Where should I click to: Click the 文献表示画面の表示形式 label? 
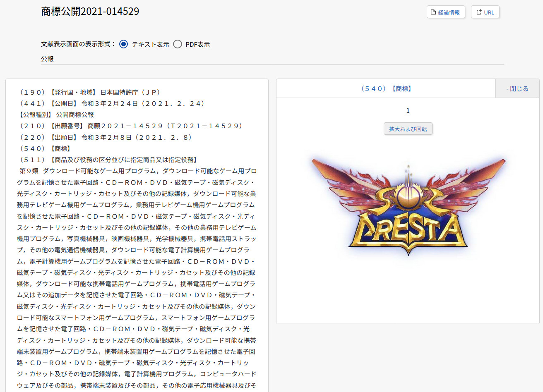pyautogui.click(x=78, y=44)
